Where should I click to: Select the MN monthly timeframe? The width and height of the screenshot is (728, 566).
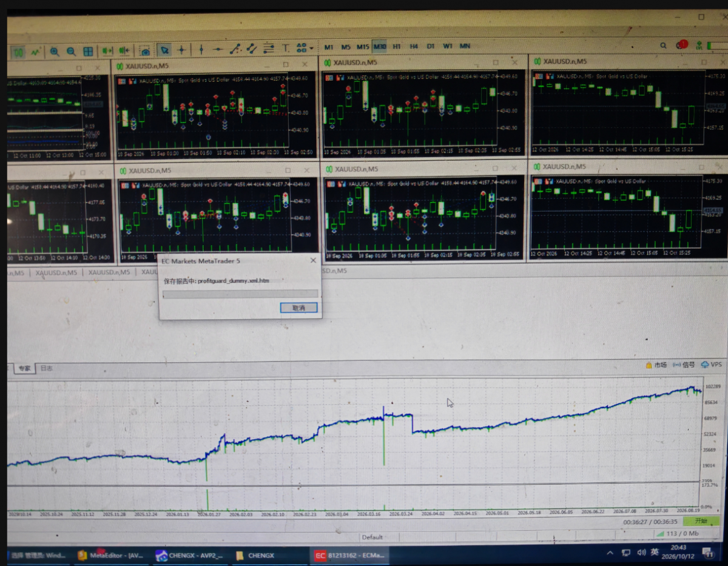465,46
